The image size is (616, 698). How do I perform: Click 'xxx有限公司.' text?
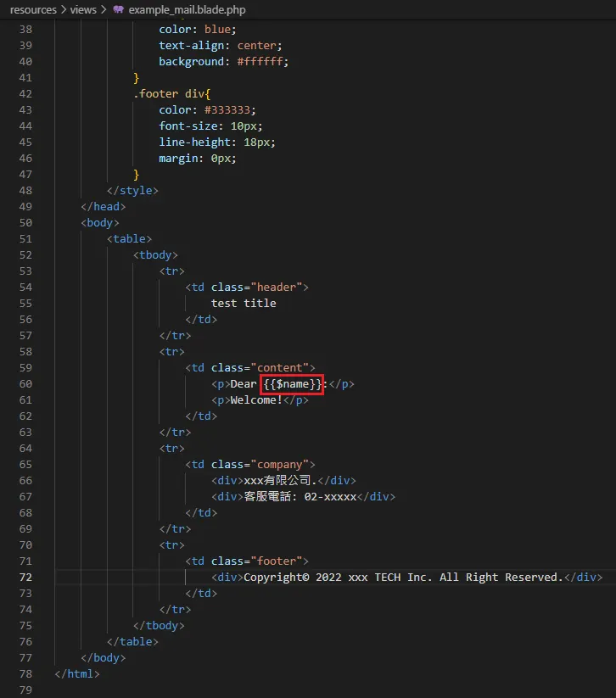(x=280, y=480)
